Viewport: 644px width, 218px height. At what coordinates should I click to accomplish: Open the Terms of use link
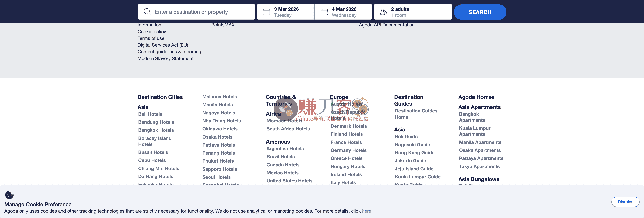pyautogui.click(x=151, y=38)
